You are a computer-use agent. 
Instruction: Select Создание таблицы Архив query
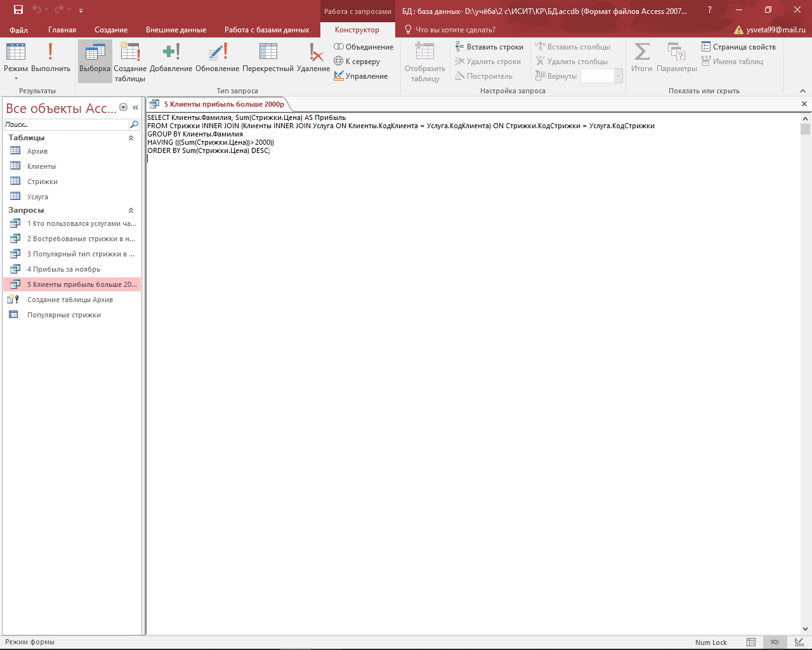(72, 300)
